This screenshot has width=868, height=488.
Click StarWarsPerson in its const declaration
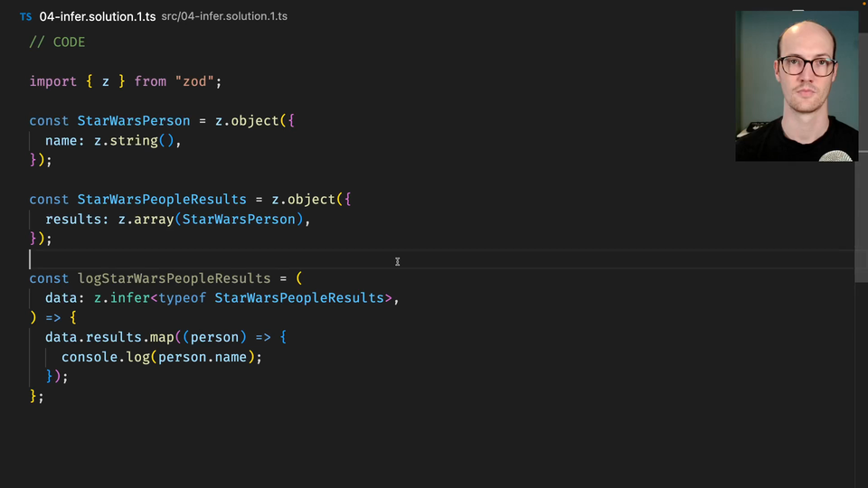tap(134, 121)
